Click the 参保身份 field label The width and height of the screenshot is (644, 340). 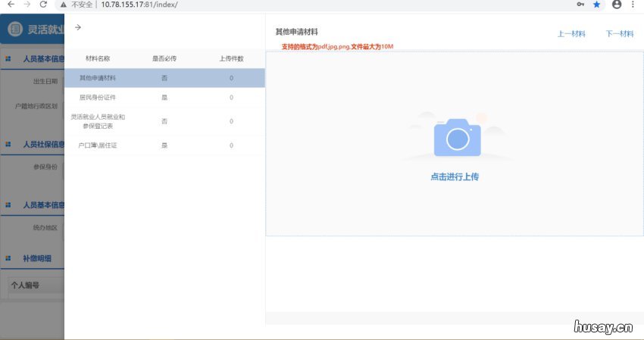click(45, 167)
